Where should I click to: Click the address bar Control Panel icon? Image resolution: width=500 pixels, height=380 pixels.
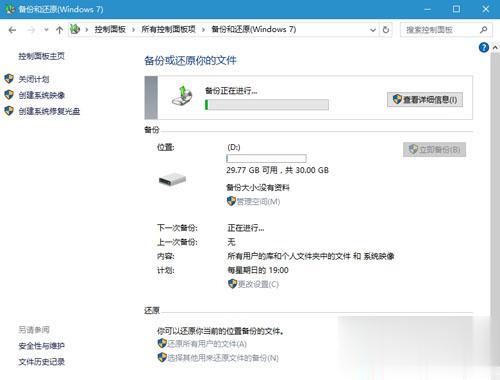(75, 29)
